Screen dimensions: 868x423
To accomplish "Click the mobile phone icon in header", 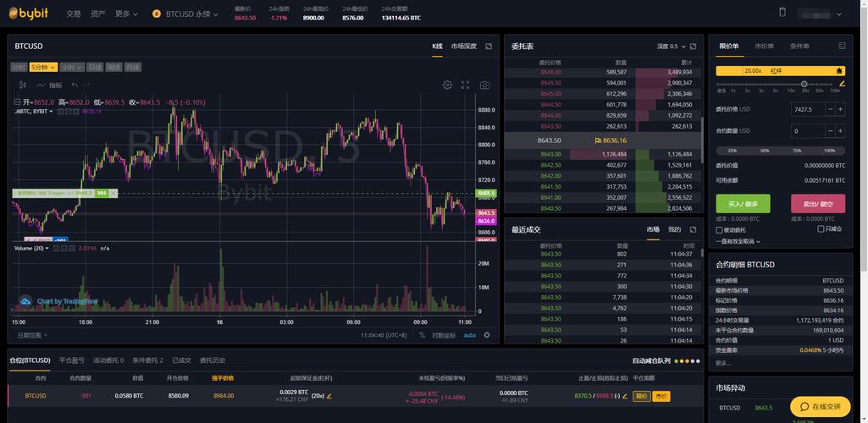I will pos(782,13).
